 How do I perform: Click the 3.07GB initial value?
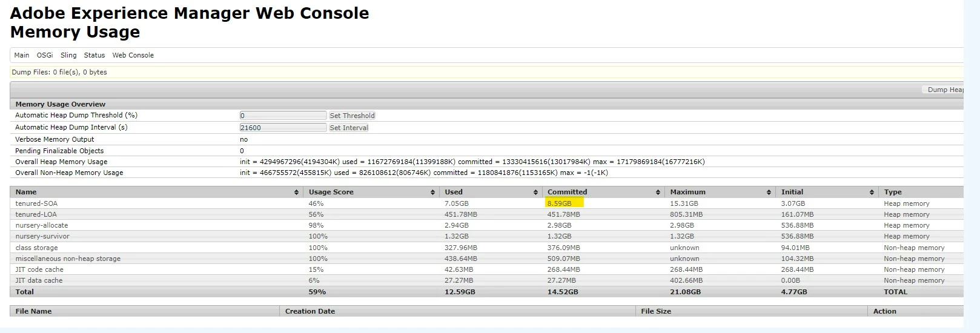pyautogui.click(x=793, y=203)
